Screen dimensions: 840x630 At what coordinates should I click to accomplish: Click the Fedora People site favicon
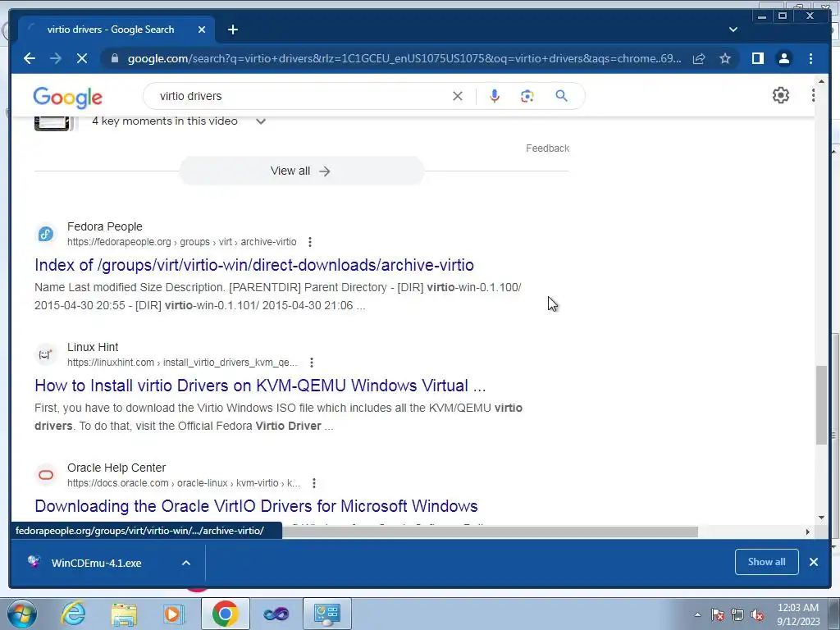click(46, 234)
